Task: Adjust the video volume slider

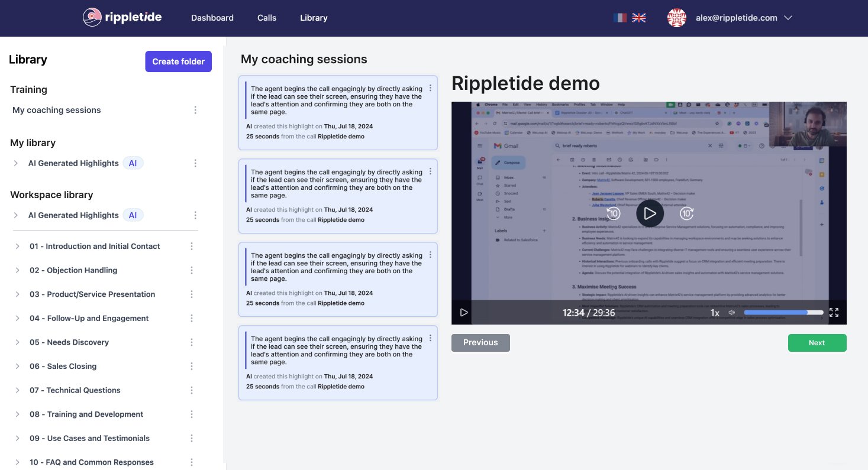Action: (x=783, y=313)
